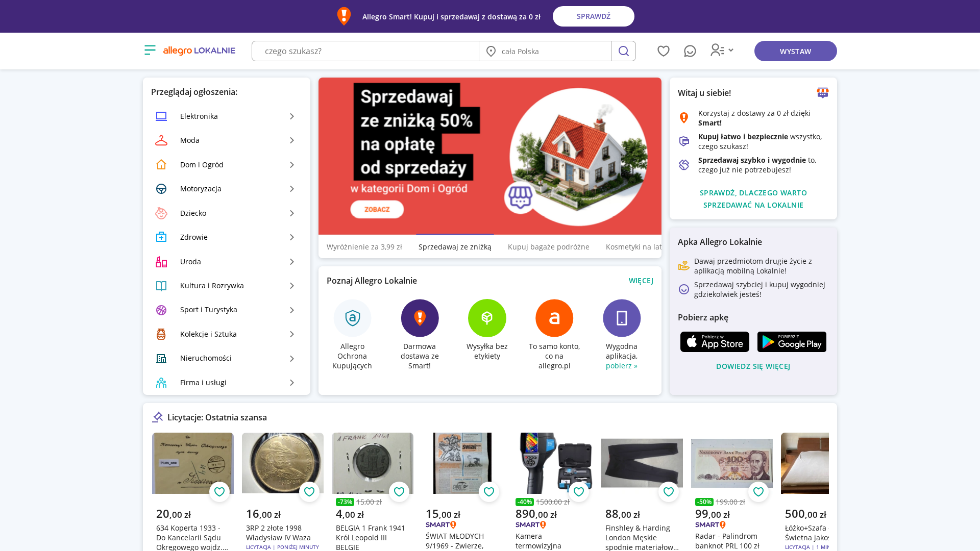Click the Motoryzacja steering wheel icon
This screenshot has width=980, height=551.
click(x=161, y=189)
